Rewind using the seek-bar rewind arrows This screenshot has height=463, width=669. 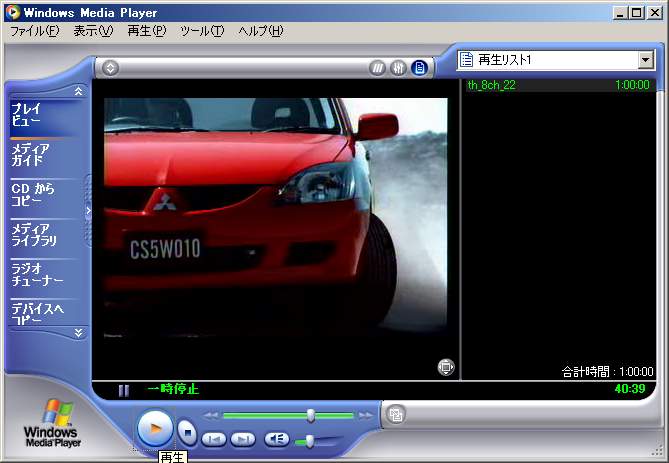(x=211, y=415)
